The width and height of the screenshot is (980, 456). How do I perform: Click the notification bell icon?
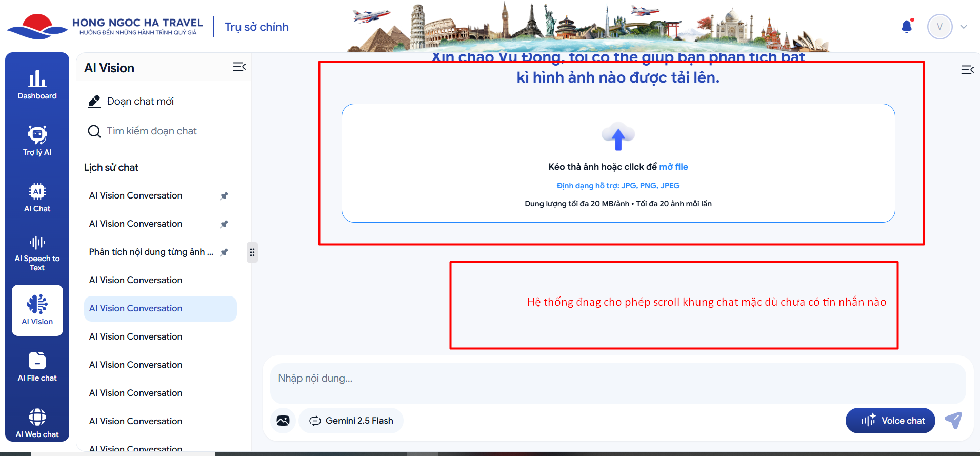pyautogui.click(x=907, y=26)
